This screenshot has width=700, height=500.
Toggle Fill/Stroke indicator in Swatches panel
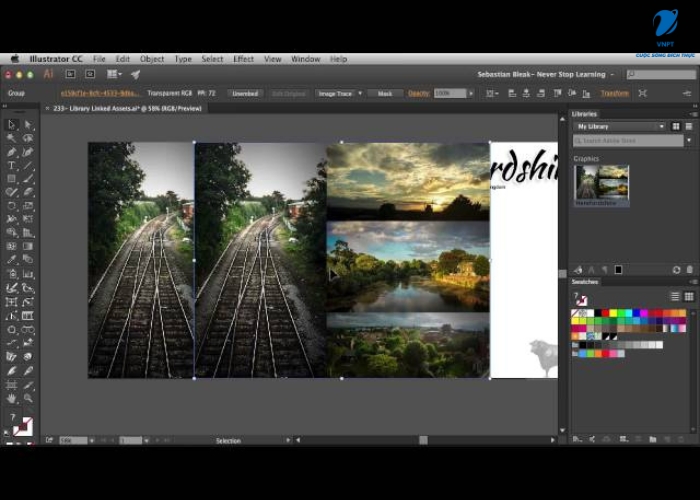(x=580, y=299)
